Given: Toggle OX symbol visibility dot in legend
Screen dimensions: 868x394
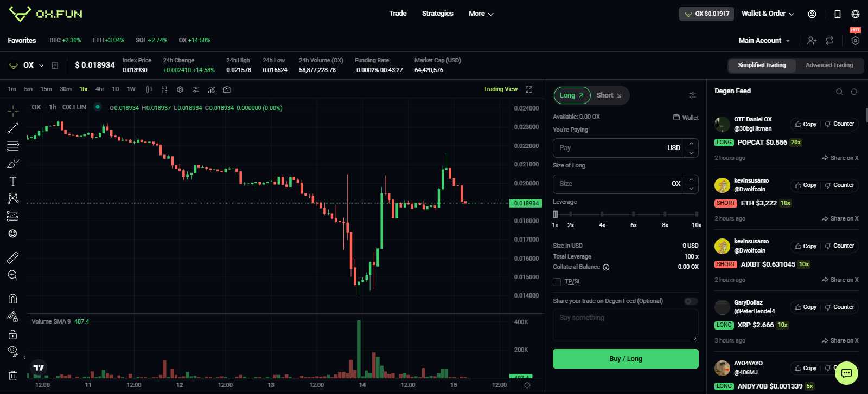Looking at the screenshot, I should coord(98,107).
